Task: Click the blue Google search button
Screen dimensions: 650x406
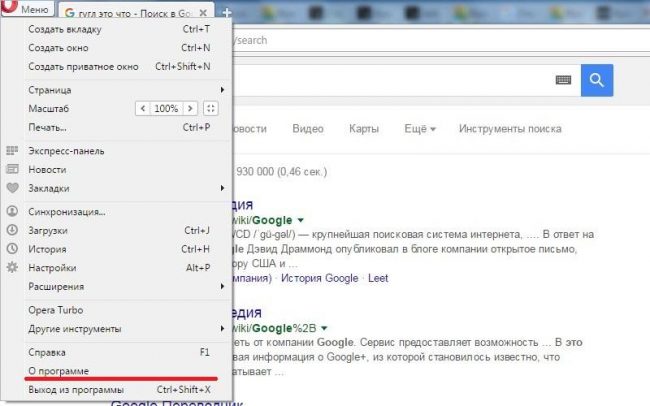Action: [597, 80]
